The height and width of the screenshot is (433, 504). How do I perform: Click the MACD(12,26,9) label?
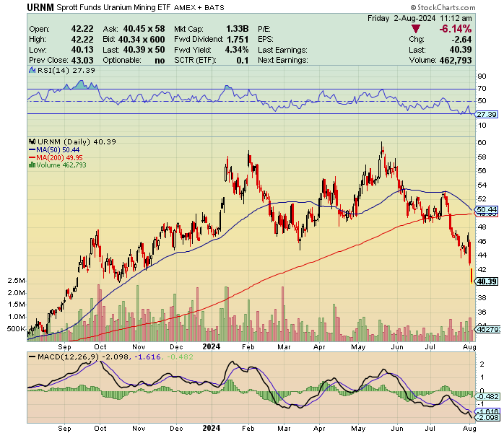(69, 357)
